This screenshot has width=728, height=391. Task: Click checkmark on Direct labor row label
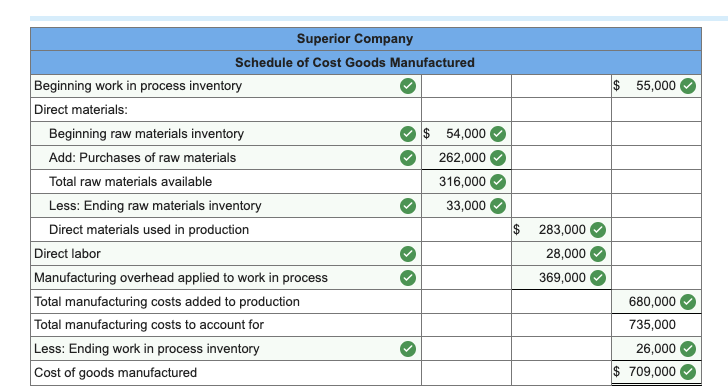click(x=408, y=254)
